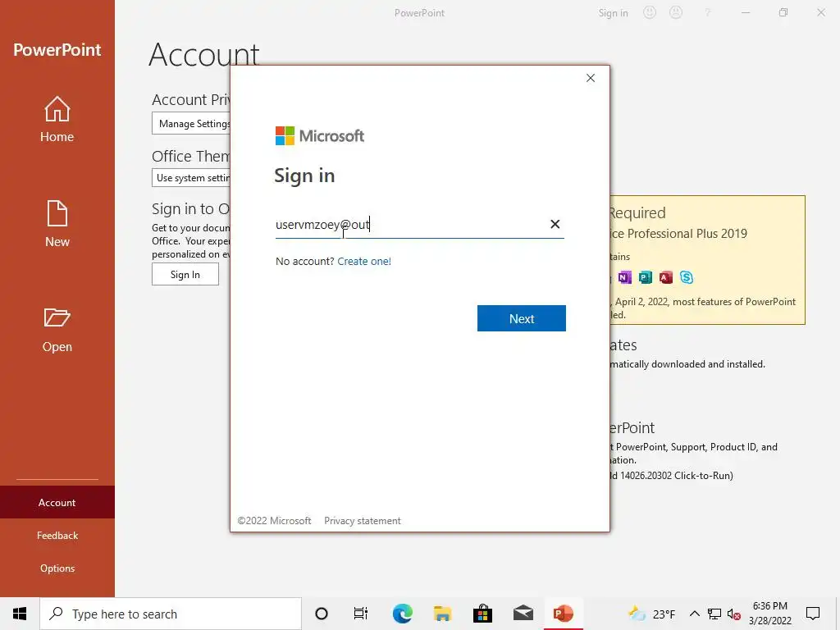840x630 pixels.
Task: Open Microsoft Store from taskbar
Action: (x=482, y=614)
